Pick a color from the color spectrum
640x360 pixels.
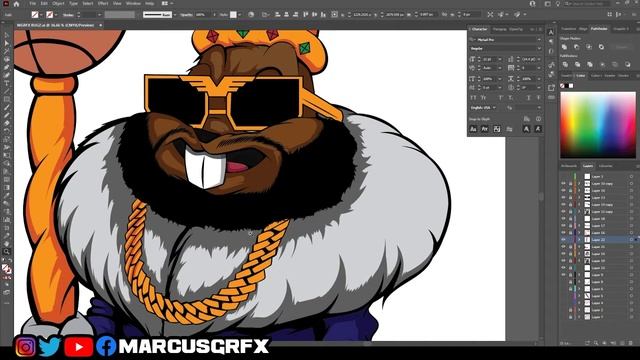click(598, 125)
